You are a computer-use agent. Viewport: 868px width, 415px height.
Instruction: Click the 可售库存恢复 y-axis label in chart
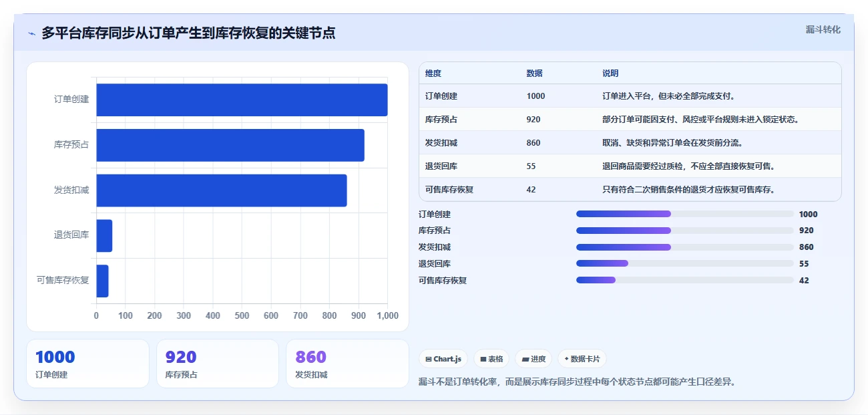coord(63,281)
